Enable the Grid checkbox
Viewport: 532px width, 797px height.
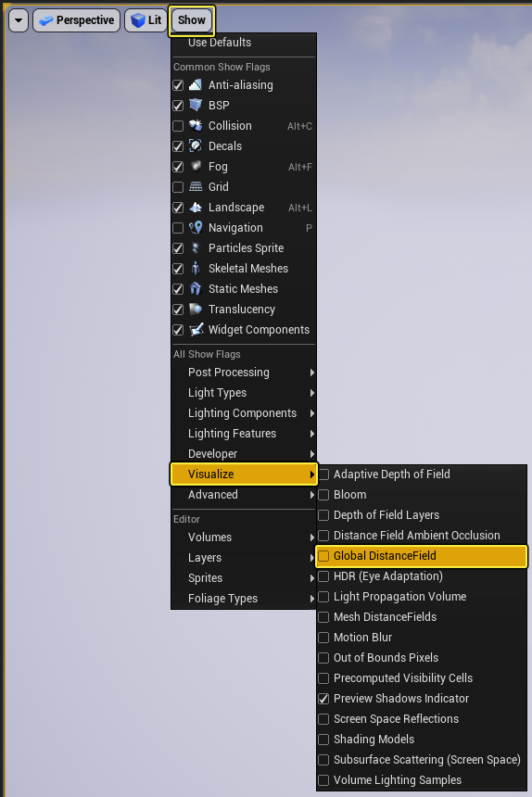[178, 187]
